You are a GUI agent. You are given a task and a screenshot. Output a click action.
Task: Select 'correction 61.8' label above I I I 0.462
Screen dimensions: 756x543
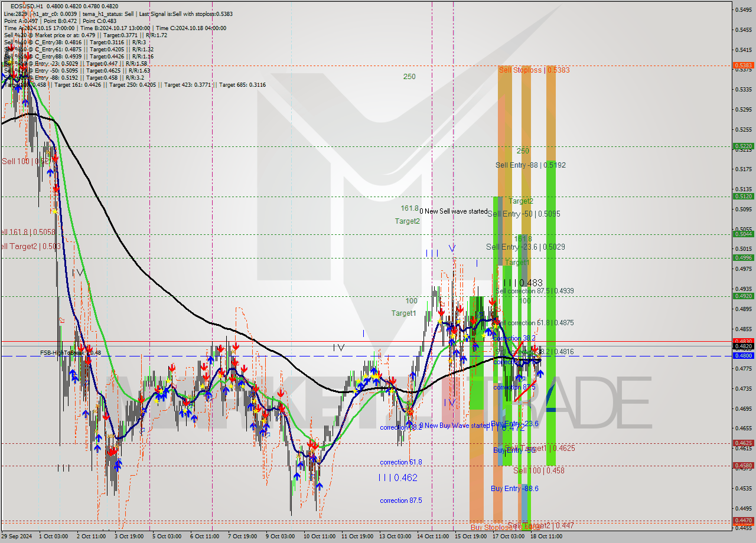click(x=401, y=462)
